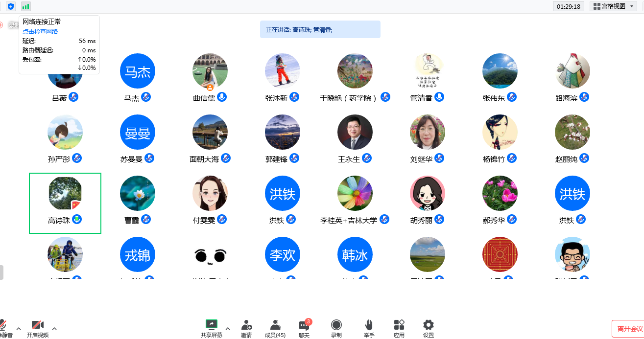Select 王永生's participant avatar
Image resolution: width=644 pixels, height=339 pixels.
click(x=355, y=133)
